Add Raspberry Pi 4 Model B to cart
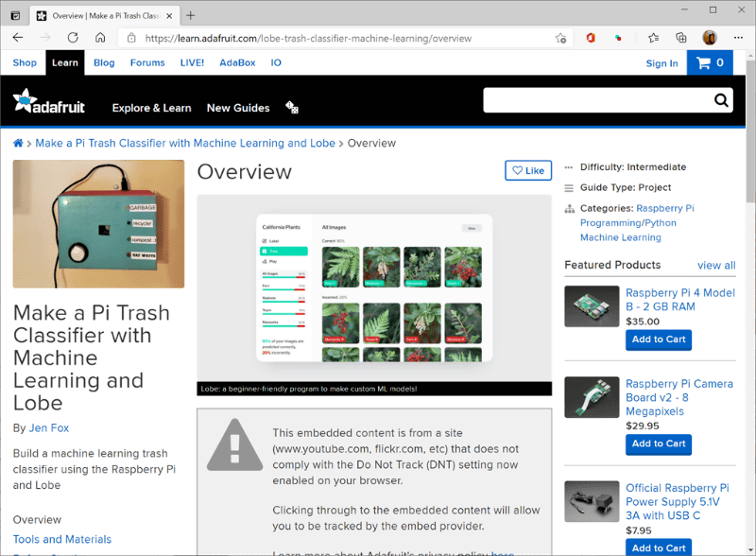756x556 pixels. tap(659, 339)
